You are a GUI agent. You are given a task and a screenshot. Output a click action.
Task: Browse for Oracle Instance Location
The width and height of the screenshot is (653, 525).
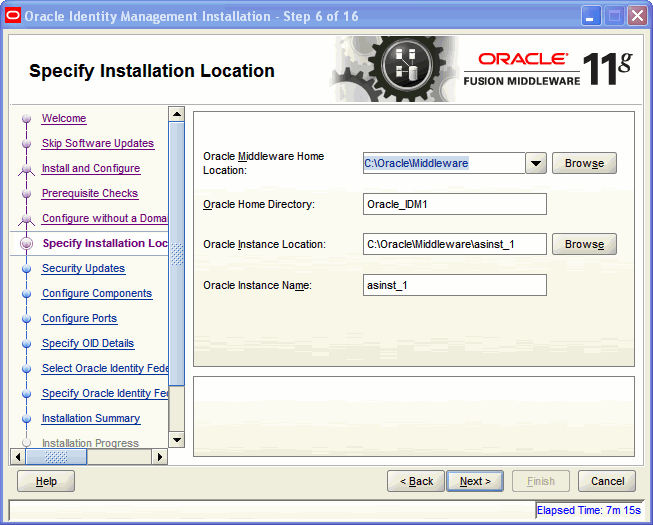[x=584, y=244]
